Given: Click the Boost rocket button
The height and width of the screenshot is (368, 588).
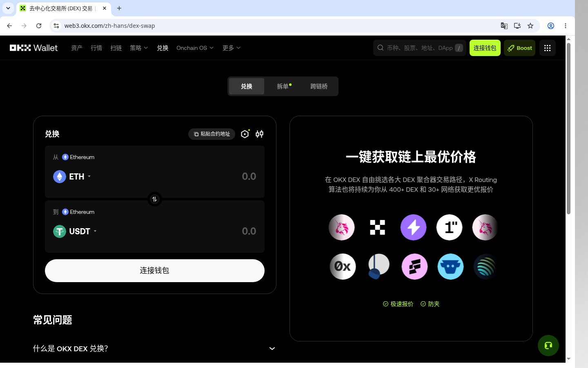Looking at the screenshot, I should (x=519, y=48).
